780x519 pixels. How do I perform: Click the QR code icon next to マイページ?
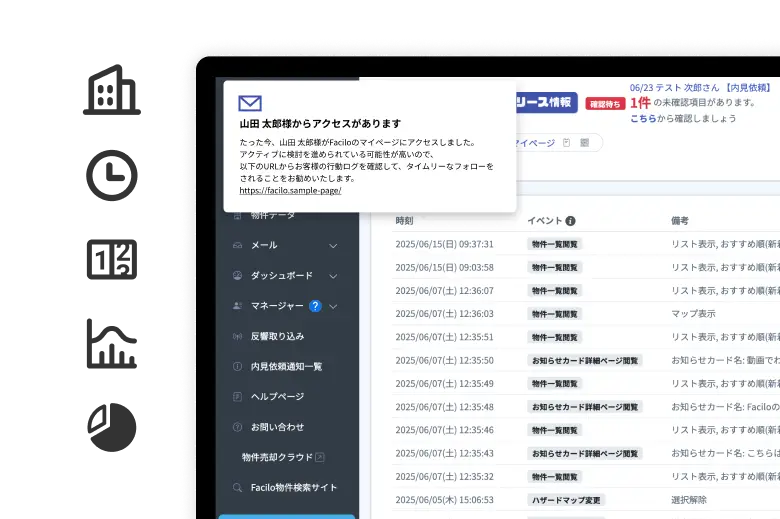tap(584, 143)
